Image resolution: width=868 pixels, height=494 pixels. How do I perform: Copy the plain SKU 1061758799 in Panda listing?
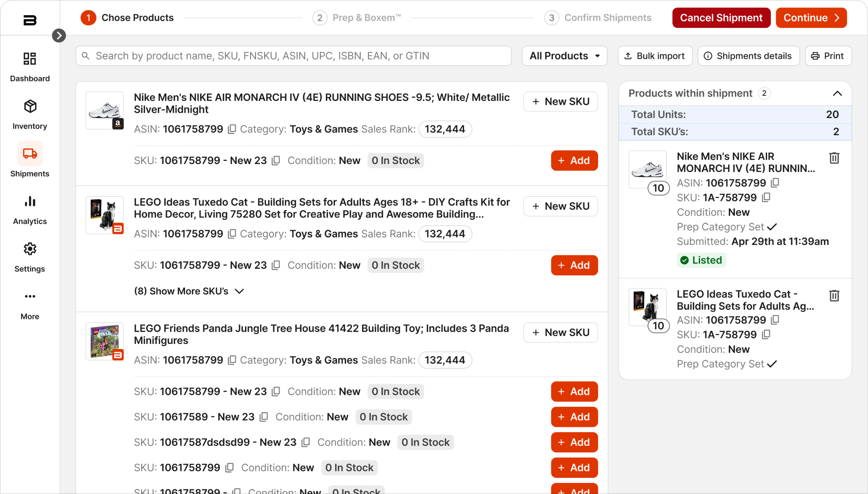tap(230, 468)
